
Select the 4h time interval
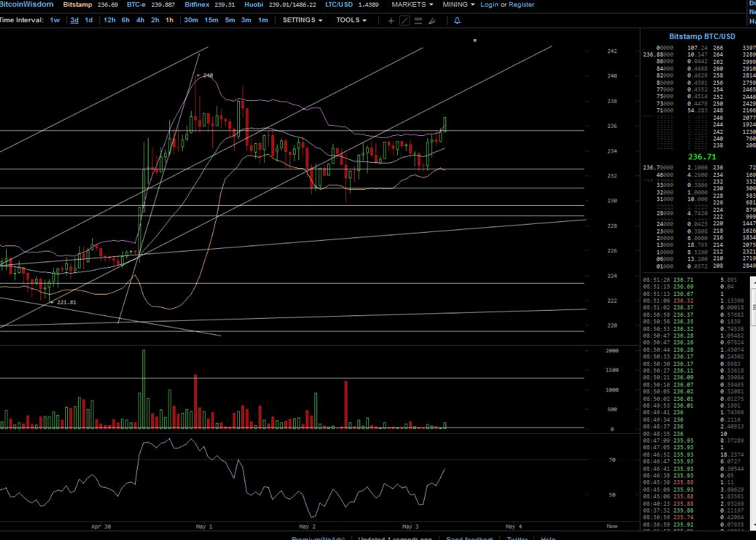[x=140, y=20]
